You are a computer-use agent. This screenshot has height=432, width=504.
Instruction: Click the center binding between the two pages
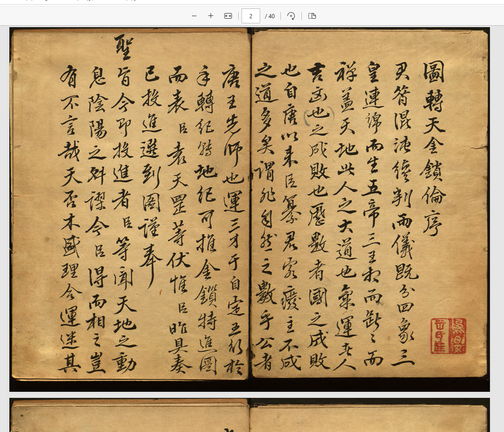tap(249, 206)
